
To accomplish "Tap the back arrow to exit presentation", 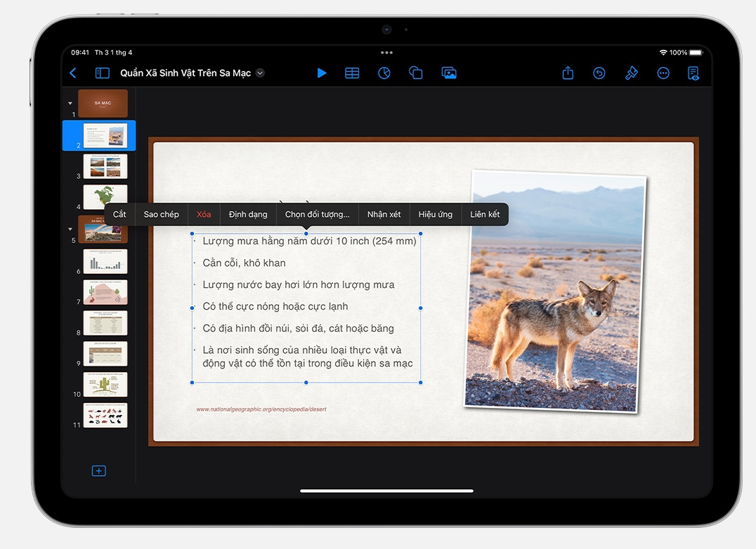I will (73, 73).
